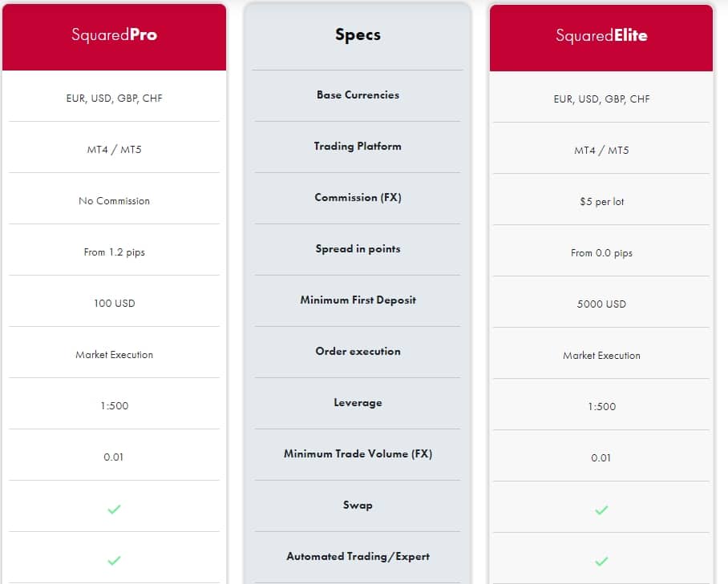
Task: Click the Base Currencies spec label
Action: [358, 95]
